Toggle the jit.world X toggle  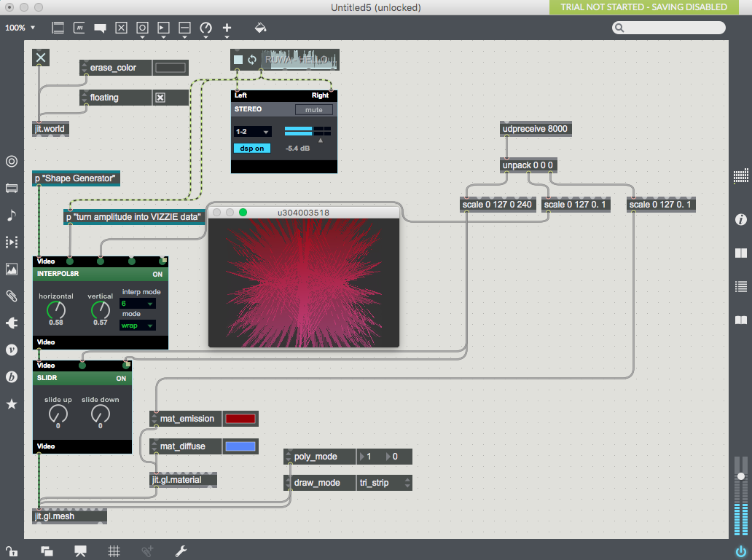coord(41,58)
